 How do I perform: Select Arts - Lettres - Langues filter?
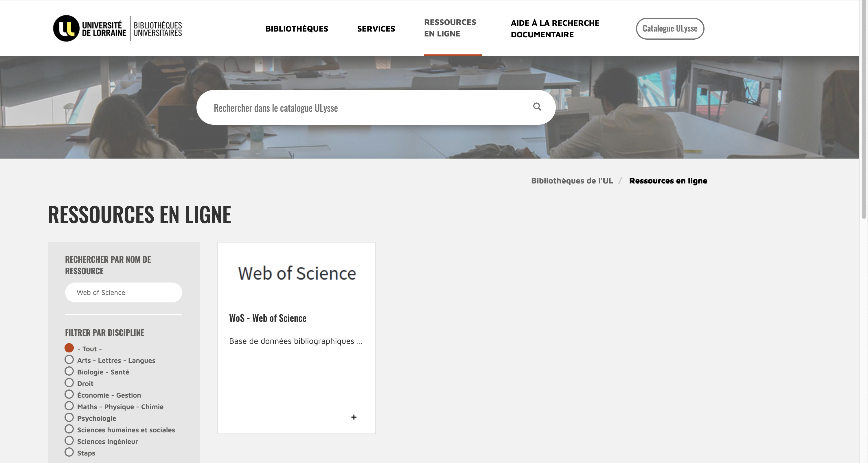pyautogui.click(x=69, y=360)
